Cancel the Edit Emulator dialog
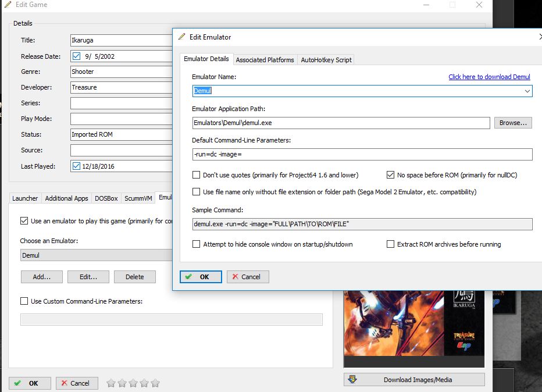Image resolution: width=542 pixels, height=392 pixels. [x=248, y=276]
